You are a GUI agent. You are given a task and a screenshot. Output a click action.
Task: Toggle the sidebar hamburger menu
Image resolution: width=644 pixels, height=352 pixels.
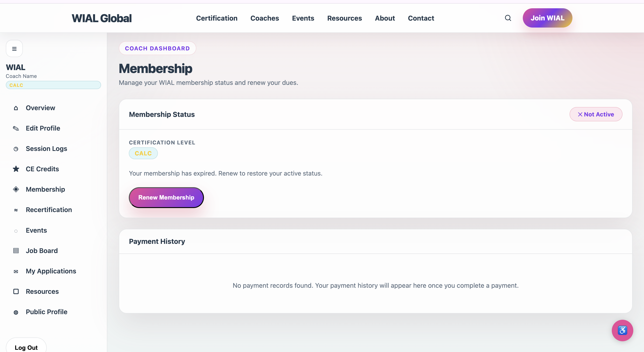[14, 49]
